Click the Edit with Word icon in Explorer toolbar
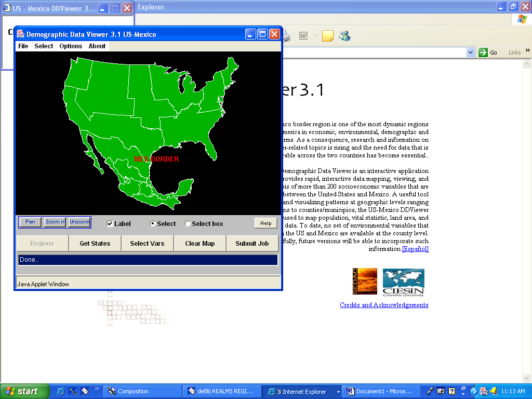Viewport: 532px width, 399px height. pos(303,36)
